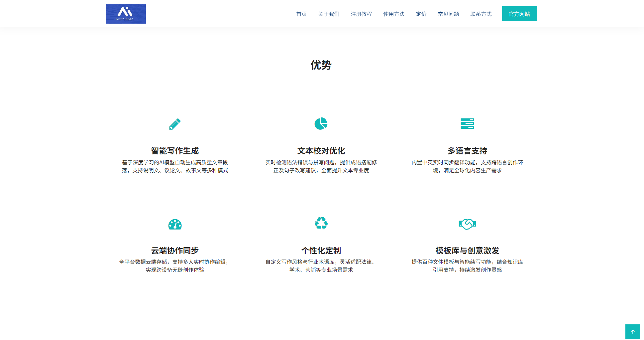
Task: Navigate to 使用方法
Action: [x=393, y=14]
